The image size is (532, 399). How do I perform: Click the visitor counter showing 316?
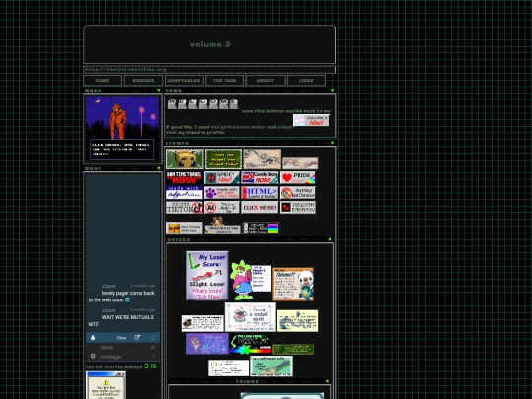(150, 366)
